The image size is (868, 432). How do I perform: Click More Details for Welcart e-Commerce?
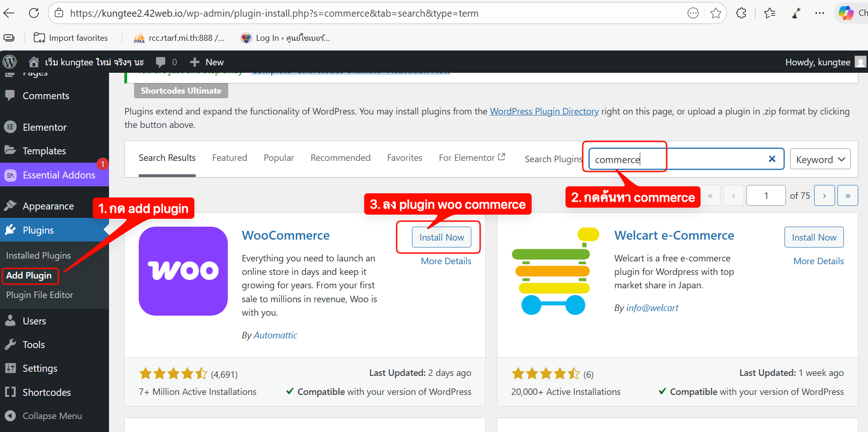818,261
